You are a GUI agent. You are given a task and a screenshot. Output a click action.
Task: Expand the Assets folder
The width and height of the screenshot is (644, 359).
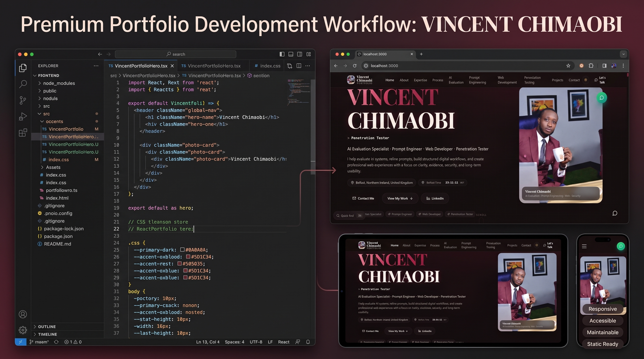[51, 167]
